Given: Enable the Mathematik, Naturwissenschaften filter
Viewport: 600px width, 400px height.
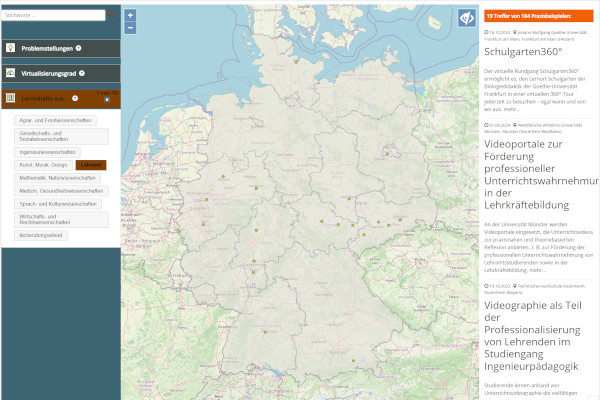Looking at the screenshot, I should [53, 177].
